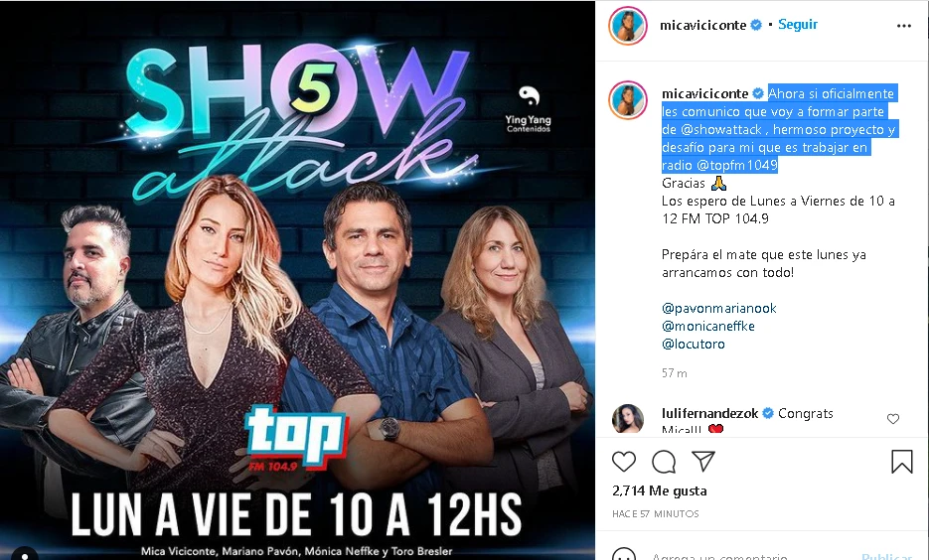Like the post with the heart icon

[x=624, y=462]
